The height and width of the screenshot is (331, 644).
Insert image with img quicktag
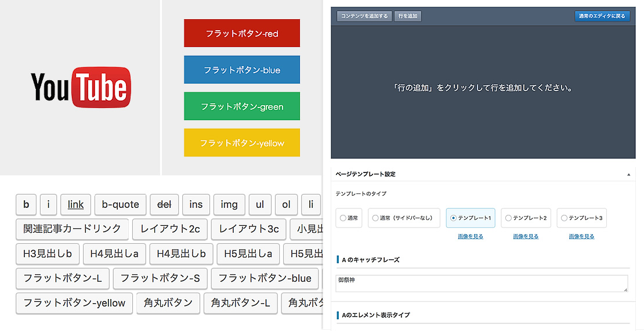tap(229, 204)
